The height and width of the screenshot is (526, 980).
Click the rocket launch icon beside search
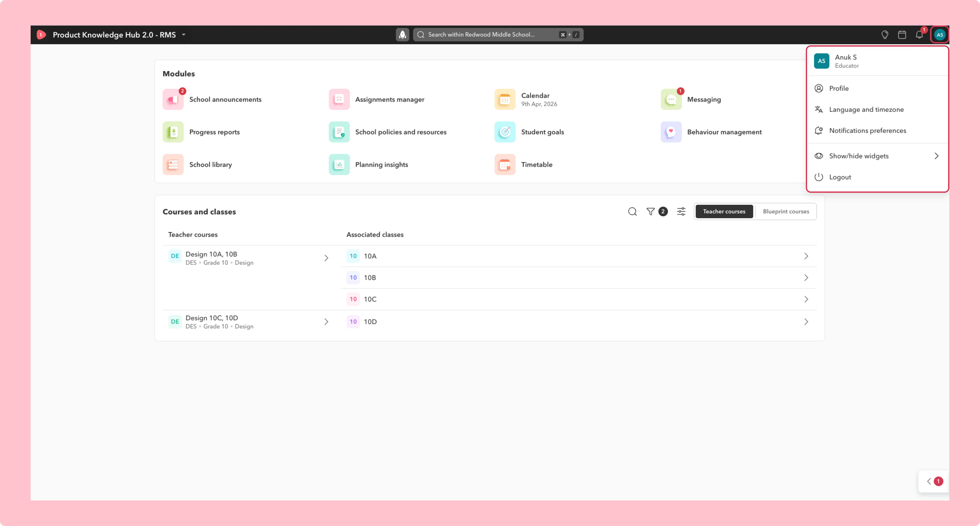(402, 35)
